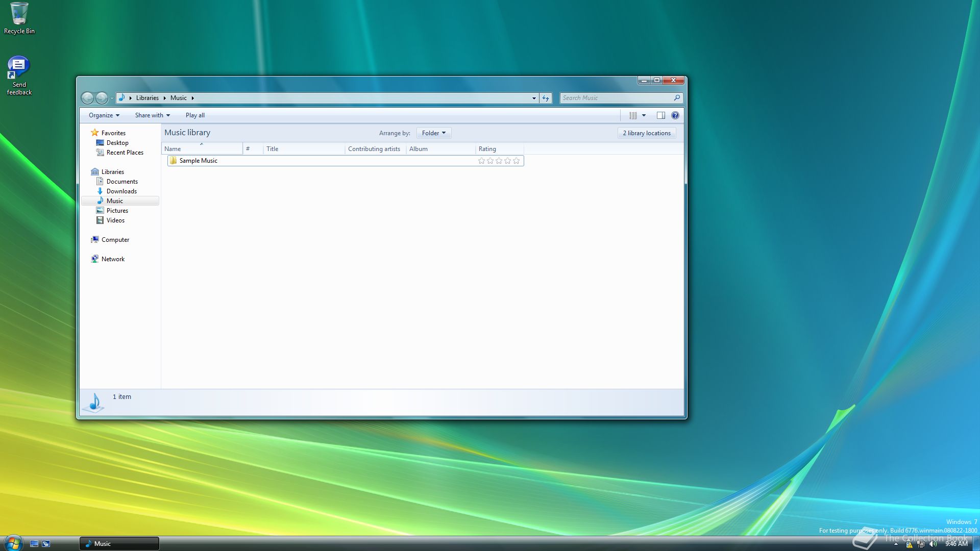
Task: Click Show desktop quick launch icon
Action: [x=34, y=544]
